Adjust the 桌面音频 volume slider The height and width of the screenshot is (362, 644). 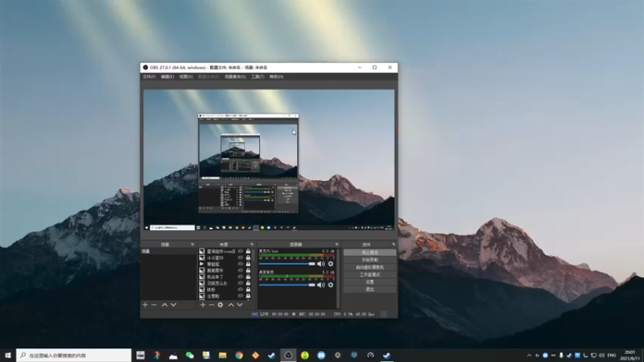tap(287, 285)
